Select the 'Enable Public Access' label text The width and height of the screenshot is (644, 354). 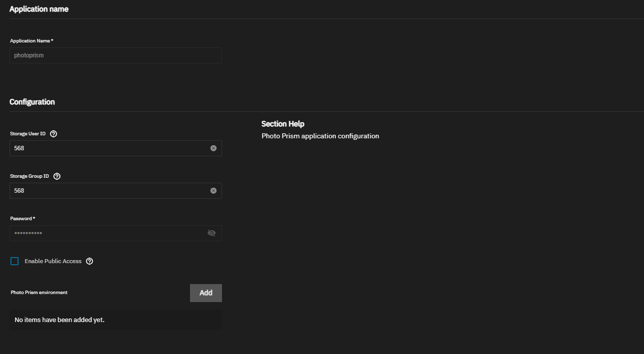point(53,261)
